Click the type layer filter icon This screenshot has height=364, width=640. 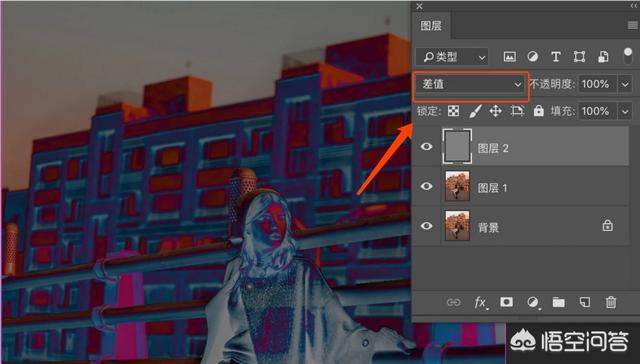pyautogui.click(x=556, y=57)
